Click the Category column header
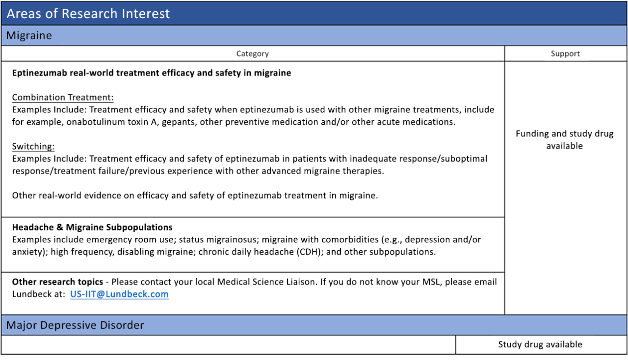The image size is (628, 364). click(252, 54)
